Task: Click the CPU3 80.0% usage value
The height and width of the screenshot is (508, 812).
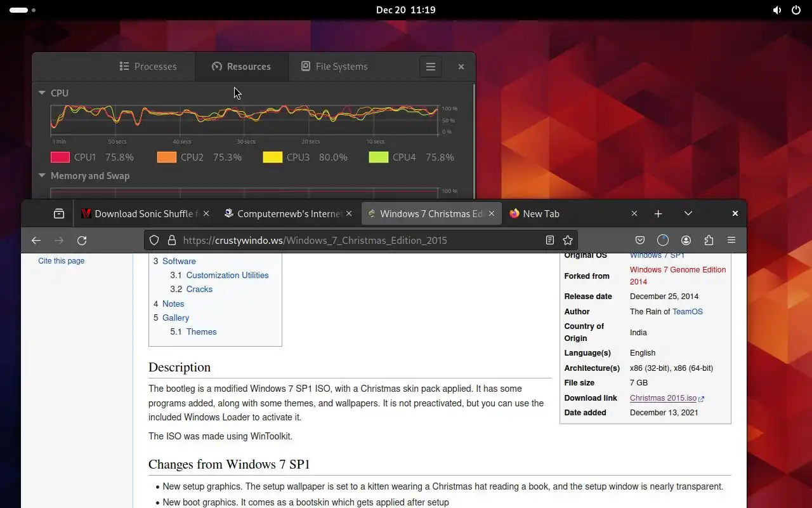Action: 333,157
